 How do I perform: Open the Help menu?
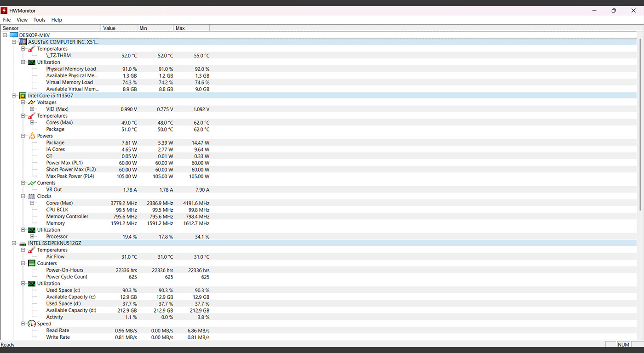click(x=57, y=20)
